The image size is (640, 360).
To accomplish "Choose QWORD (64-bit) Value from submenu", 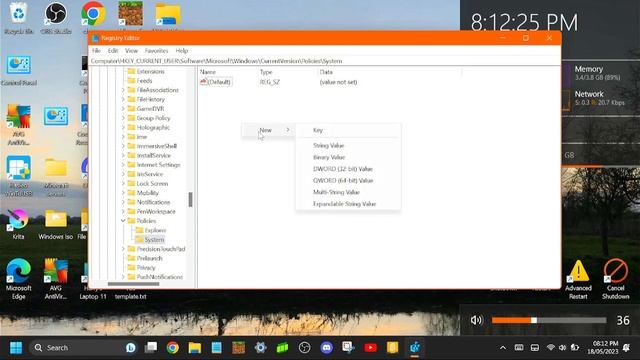I will (348, 180).
